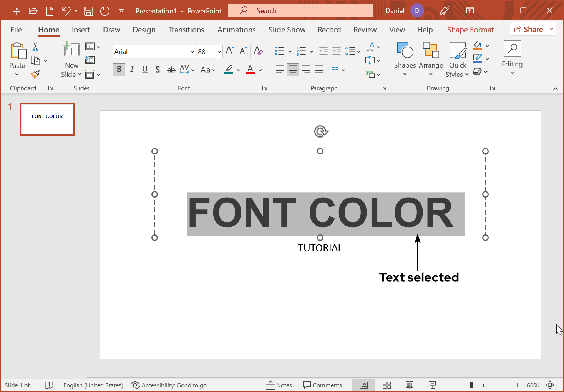Select the Clear All Formatting icon
The width and height of the screenshot is (564, 392).
pyautogui.click(x=259, y=51)
